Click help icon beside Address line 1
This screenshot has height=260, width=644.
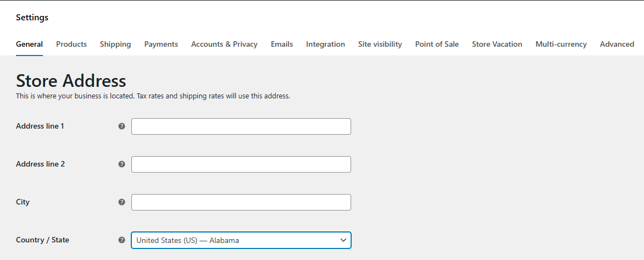(122, 126)
